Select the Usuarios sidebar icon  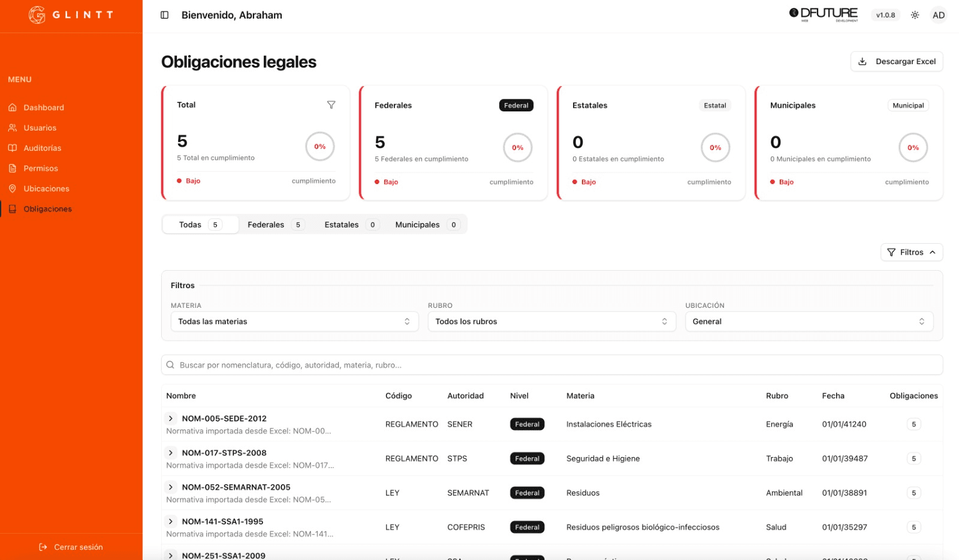point(13,128)
